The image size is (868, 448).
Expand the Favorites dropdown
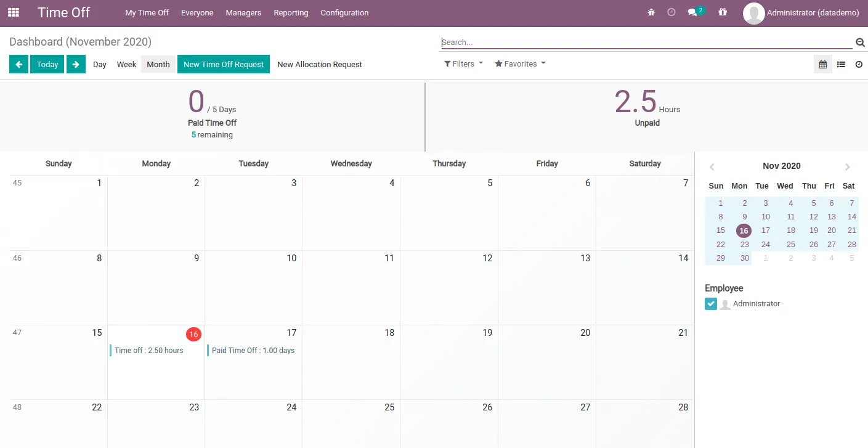(x=521, y=63)
